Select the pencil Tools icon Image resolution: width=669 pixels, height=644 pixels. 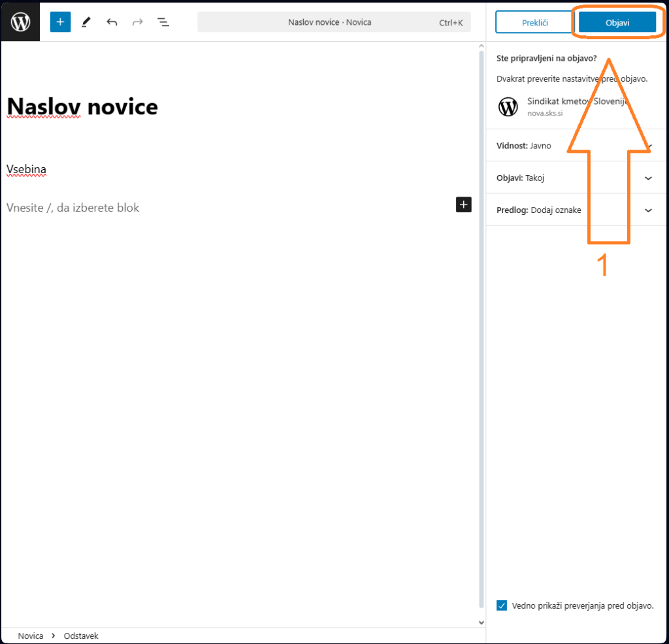[x=86, y=22]
